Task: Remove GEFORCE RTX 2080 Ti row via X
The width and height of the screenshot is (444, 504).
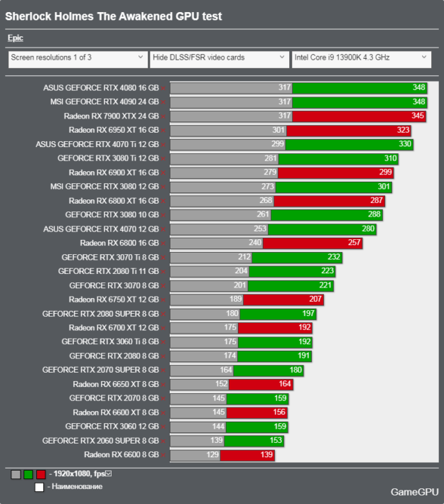Action: tap(163, 271)
